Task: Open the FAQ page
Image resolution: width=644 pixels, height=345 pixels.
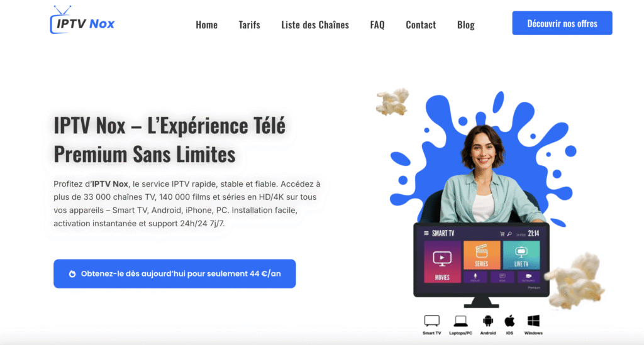Action: [377, 25]
